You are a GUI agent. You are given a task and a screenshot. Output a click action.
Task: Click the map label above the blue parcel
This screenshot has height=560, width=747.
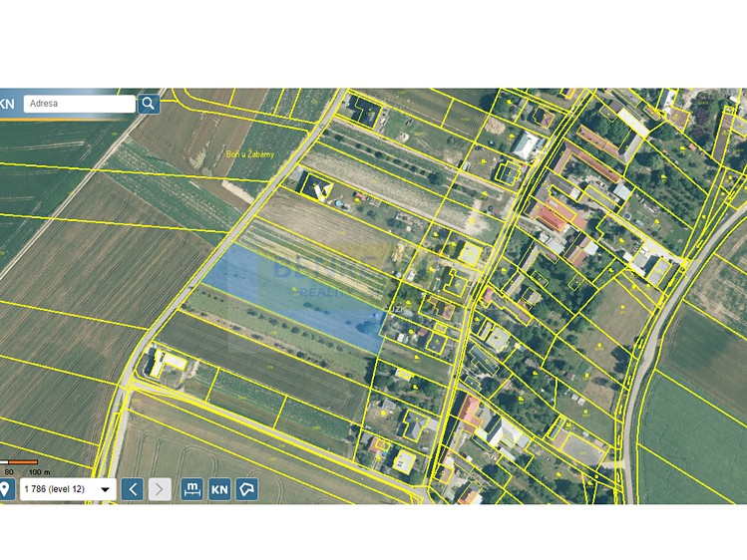pos(250,154)
